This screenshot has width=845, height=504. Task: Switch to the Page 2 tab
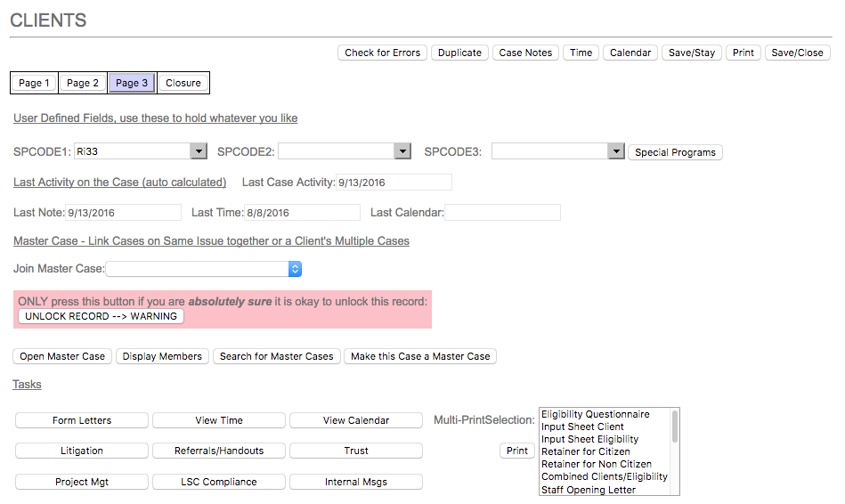click(83, 83)
